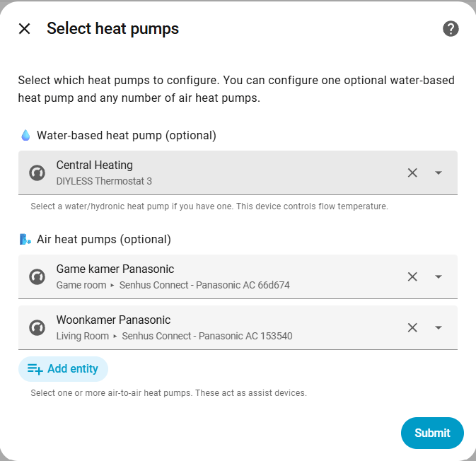
Task: Click the Air heat pumps (optional) label
Action: [x=104, y=239]
